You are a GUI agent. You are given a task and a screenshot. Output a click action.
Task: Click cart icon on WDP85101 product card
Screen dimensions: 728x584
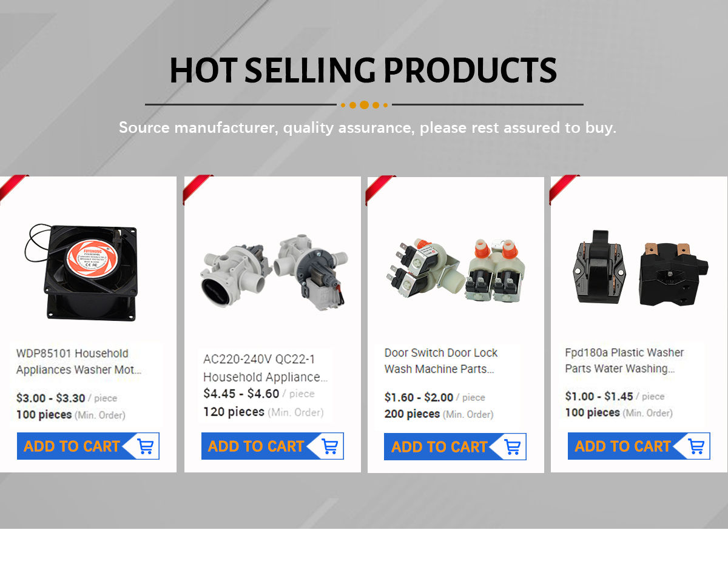tap(146, 446)
